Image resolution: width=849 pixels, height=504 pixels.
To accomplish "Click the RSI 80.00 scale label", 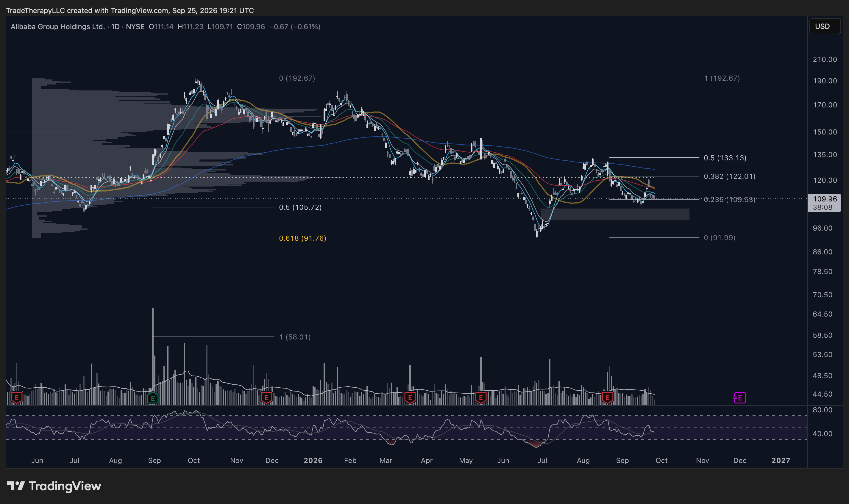I will [823, 410].
